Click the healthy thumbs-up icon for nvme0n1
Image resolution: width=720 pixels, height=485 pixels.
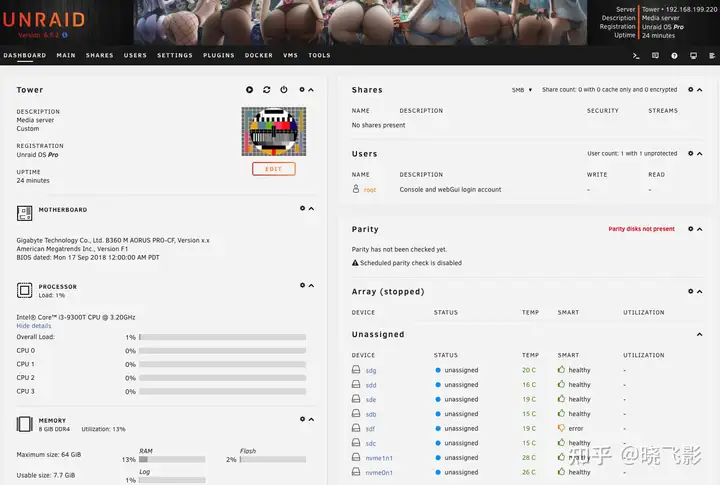[x=561, y=471]
